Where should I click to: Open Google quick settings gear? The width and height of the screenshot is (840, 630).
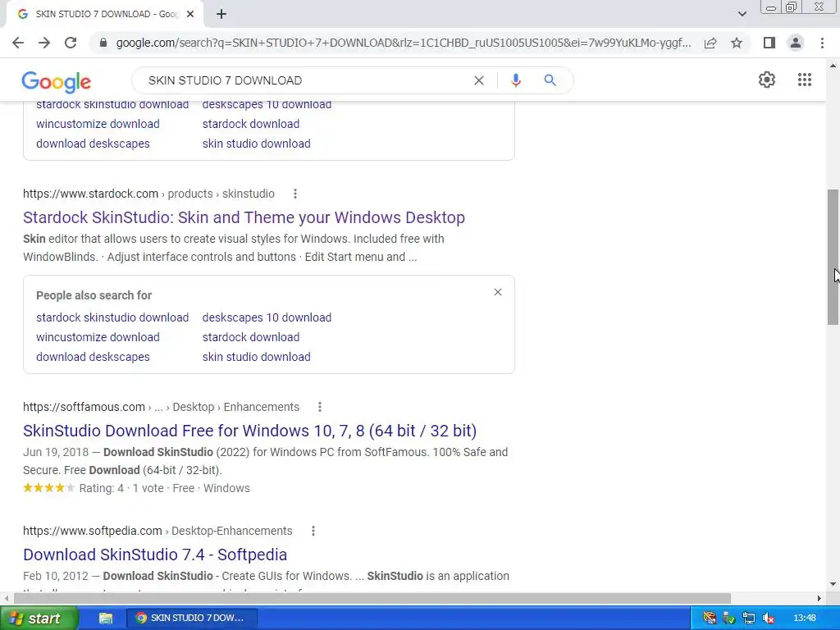[767, 80]
